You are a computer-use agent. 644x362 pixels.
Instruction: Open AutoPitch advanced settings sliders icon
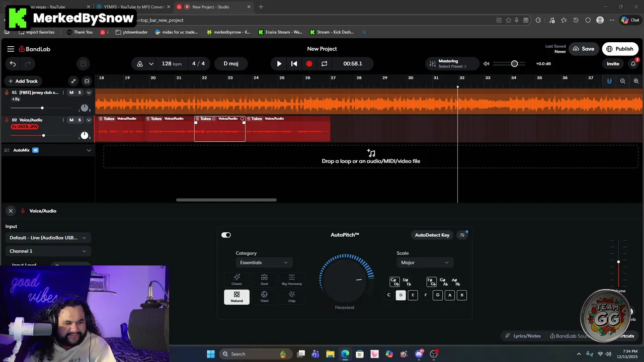coord(462,235)
